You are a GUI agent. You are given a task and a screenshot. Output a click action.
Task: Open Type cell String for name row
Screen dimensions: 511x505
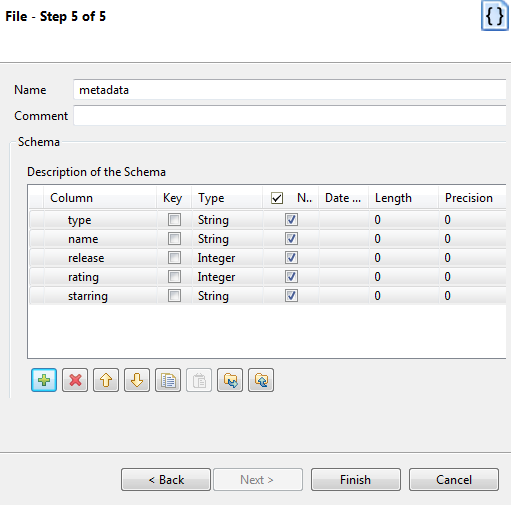pos(227,239)
